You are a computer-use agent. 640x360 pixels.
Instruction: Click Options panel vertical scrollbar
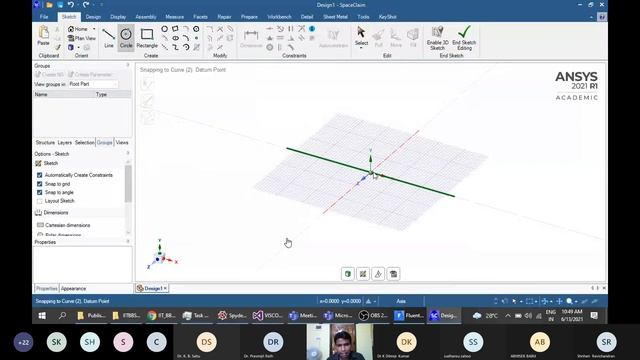128,184
